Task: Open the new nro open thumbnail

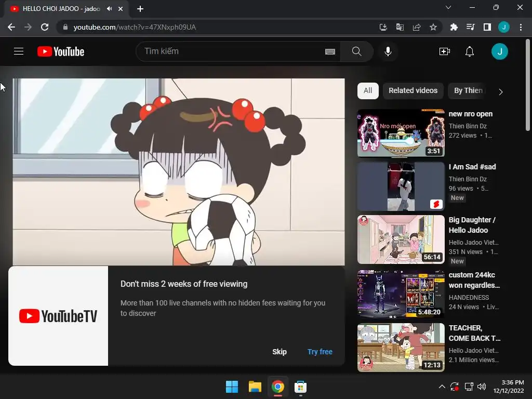Action: (x=401, y=133)
